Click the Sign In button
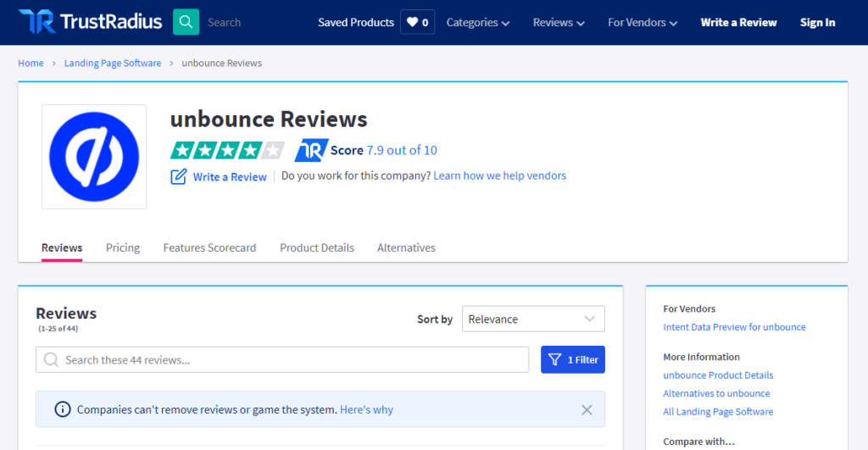Image resolution: width=868 pixels, height=450 pixels. pyautogui.click(x=818, y=22)
